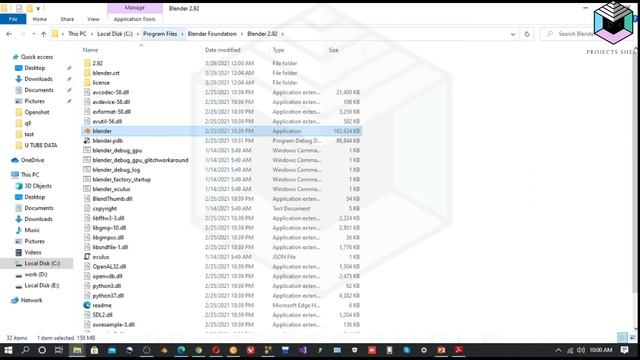Viewport: 640px width, 360px height.
Task: Open Local Disk (E:) in sidebar
Action: pyautogui.click(x=37, y=285)
